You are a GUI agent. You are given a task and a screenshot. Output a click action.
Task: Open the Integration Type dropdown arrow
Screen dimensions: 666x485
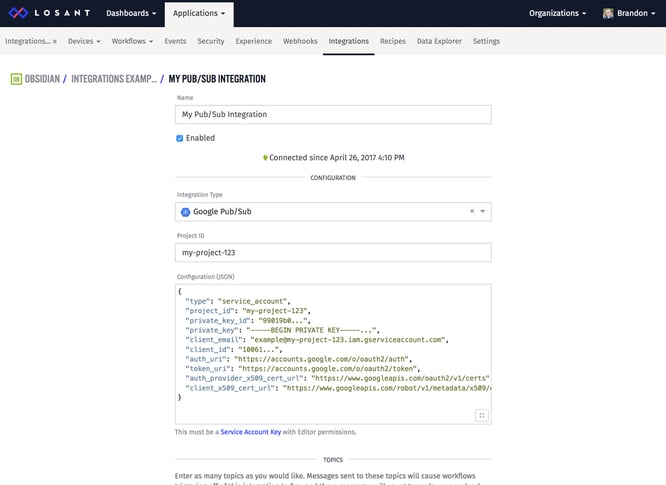[x=483, y=211]
